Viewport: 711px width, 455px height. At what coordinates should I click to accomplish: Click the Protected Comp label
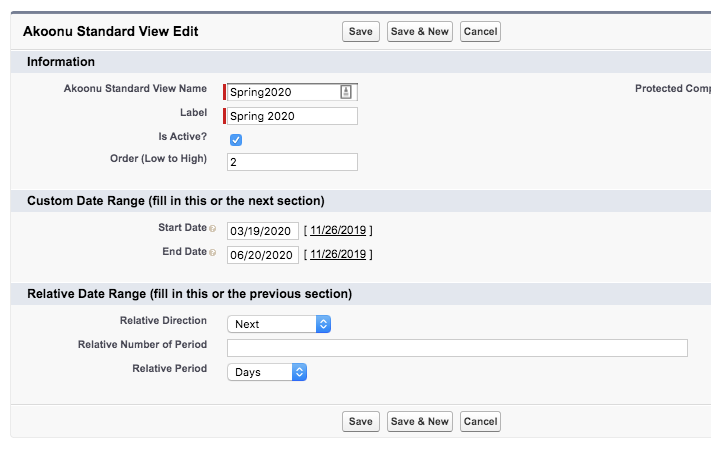pyautogui.click(x=672, y=88)
